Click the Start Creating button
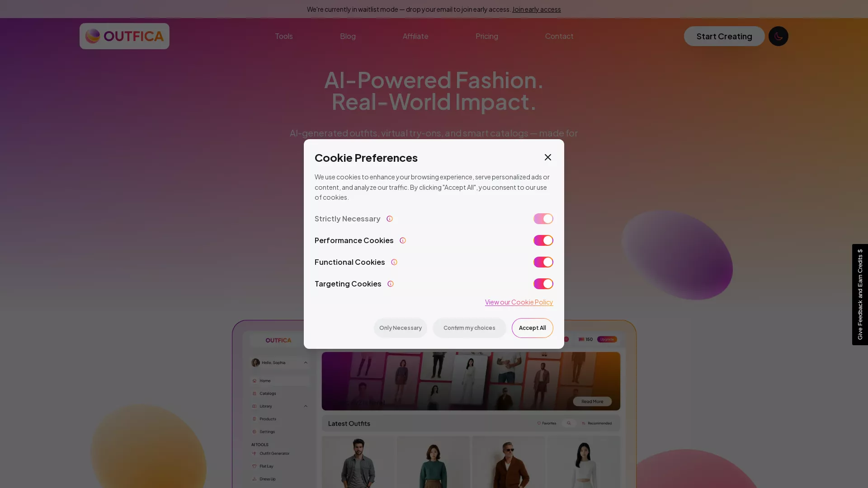This screenshot has height=488, width=868. click(x=724, y=36)
